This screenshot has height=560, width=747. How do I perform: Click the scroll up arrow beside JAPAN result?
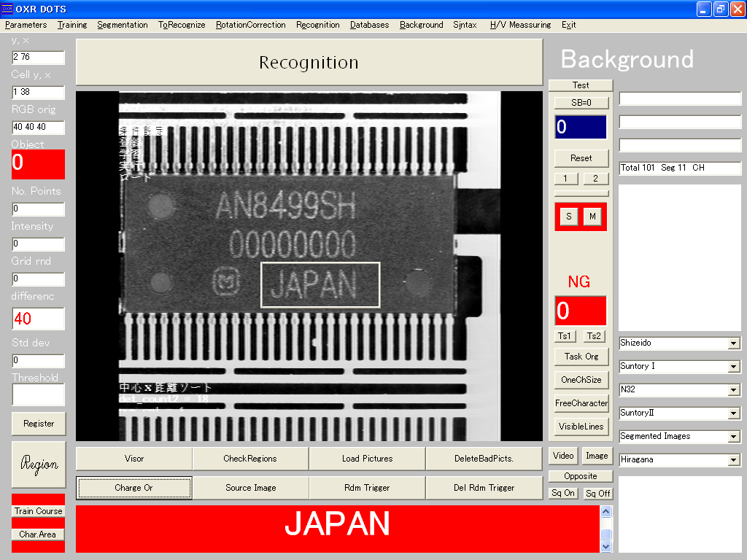point(605,511)
